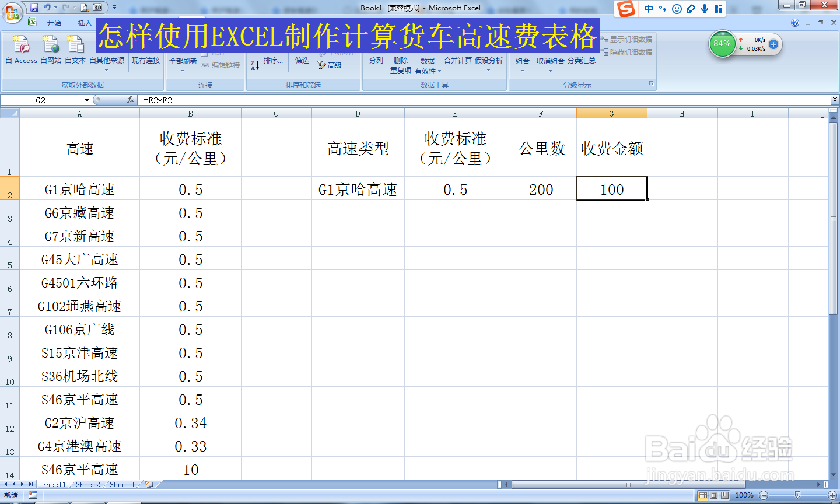This screenshot has height=504, width=840.
Task: Toggle 筛选 filter on the data
Action: (302, 60)
